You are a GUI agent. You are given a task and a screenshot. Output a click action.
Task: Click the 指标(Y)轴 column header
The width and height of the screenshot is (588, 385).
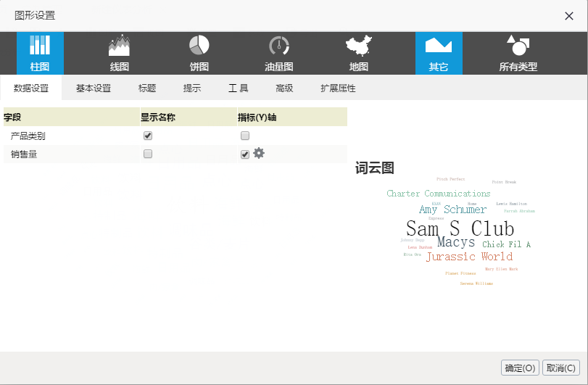point(292,117)
